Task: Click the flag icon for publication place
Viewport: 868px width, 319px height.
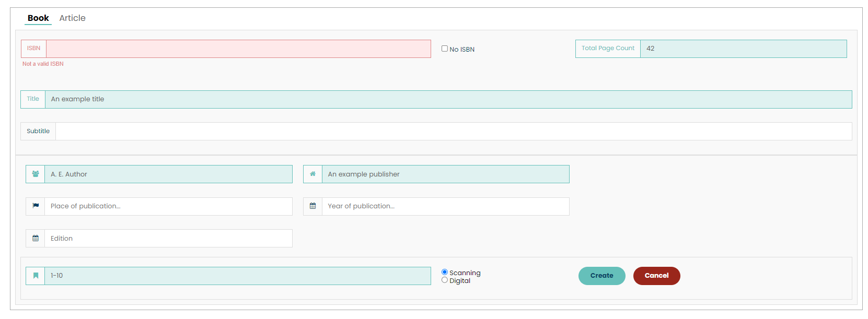Action: click(36, 206)
